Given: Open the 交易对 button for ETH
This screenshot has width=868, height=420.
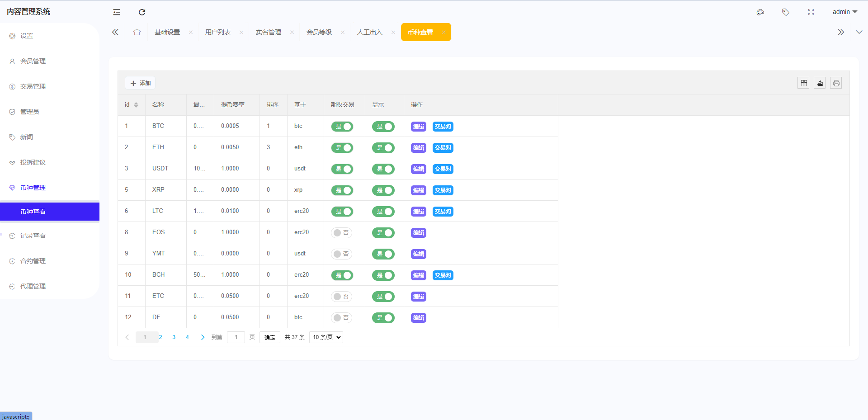Looking at the screenshot, I should (442, 147).
